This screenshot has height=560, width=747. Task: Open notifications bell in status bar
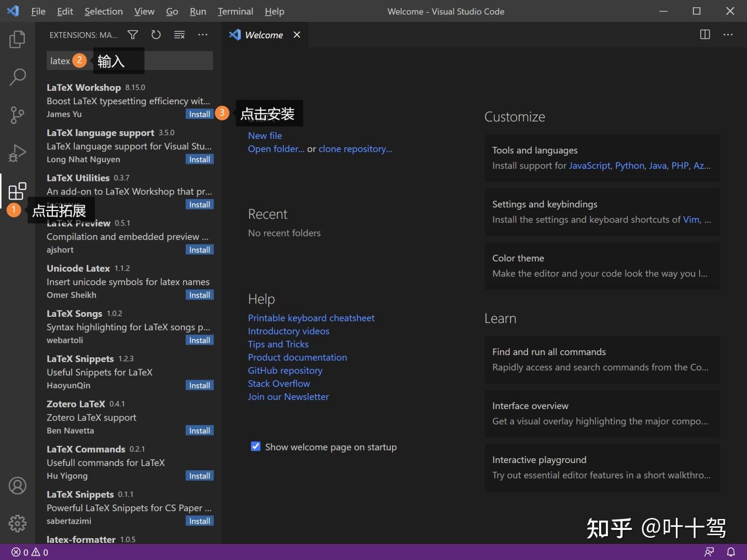pyautogui.click(x=731, y=552)
